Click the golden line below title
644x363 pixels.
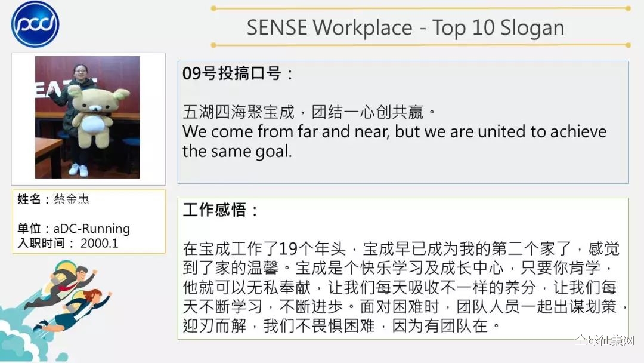[420, 45]
